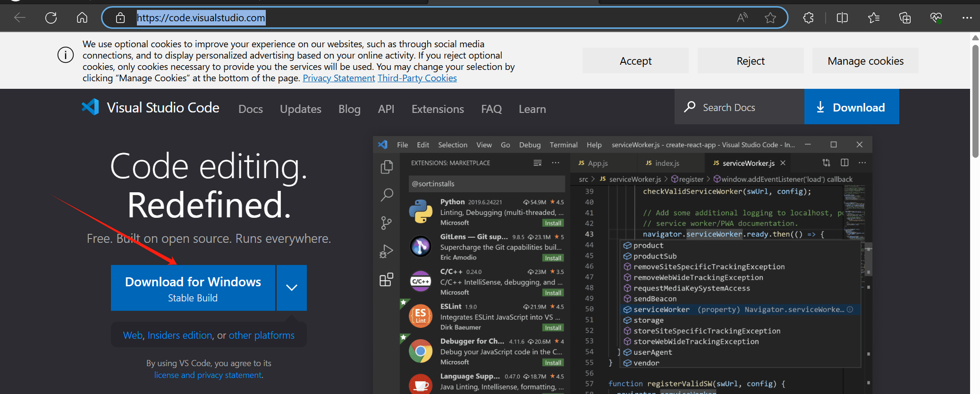980x394 pixels.
Task: Open Blog in the navigation bar
Action: point(349,109)
